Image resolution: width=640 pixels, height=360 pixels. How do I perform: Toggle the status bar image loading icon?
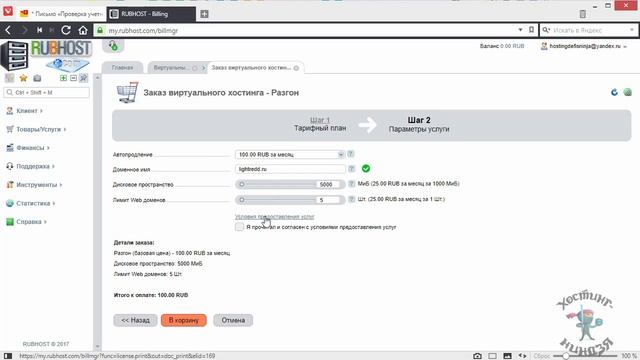pos(507,356)
